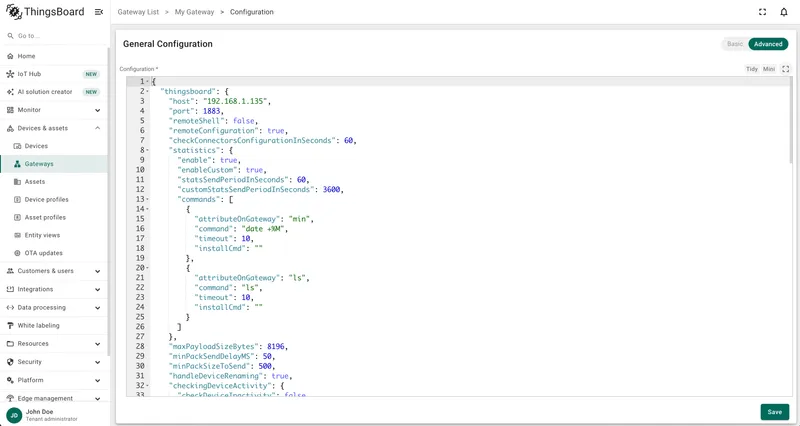Click the John Doe user name
The image size is (800, 426).
[39, 412]
